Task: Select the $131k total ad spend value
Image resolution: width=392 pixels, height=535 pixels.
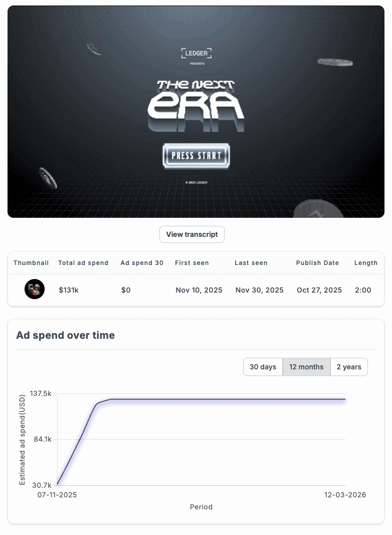Action: [69, 290]
